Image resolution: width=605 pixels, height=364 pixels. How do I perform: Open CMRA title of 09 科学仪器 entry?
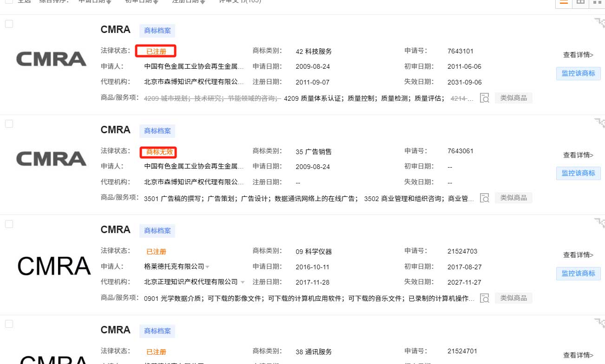pos(115,230)
